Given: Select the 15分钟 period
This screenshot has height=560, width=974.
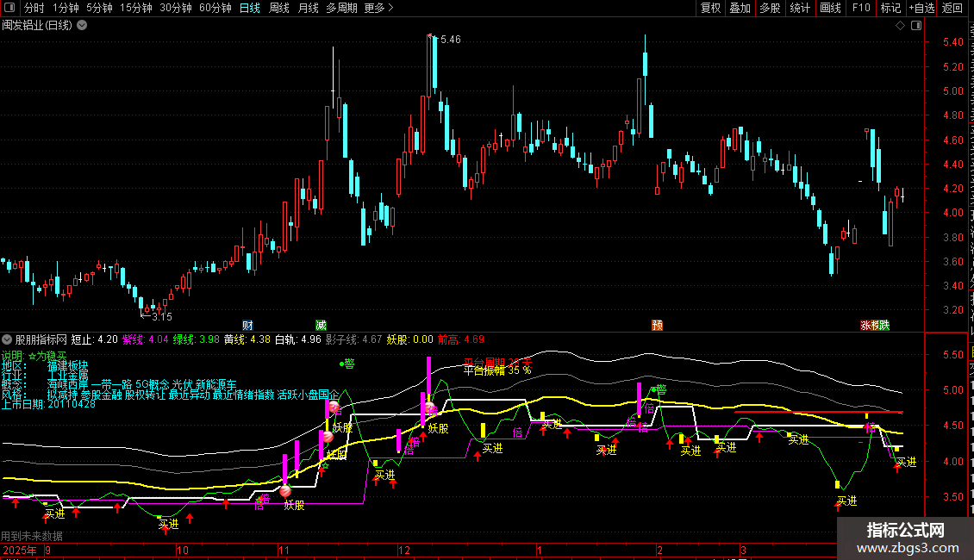Looking at the screenshot, I should tap(136, 8).
